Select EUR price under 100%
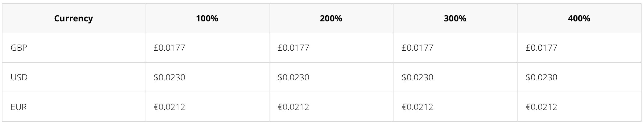Screen dimensions: 644x124 coord(170,107)
